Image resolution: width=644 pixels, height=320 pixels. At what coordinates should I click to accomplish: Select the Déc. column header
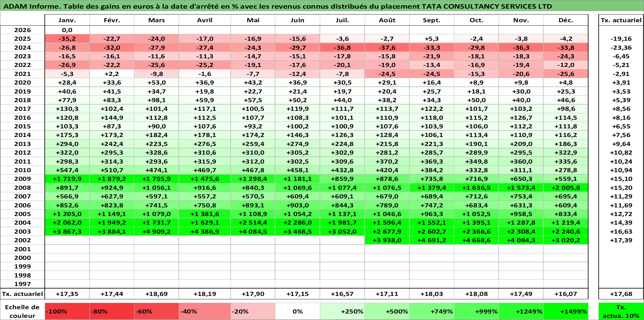566,20
